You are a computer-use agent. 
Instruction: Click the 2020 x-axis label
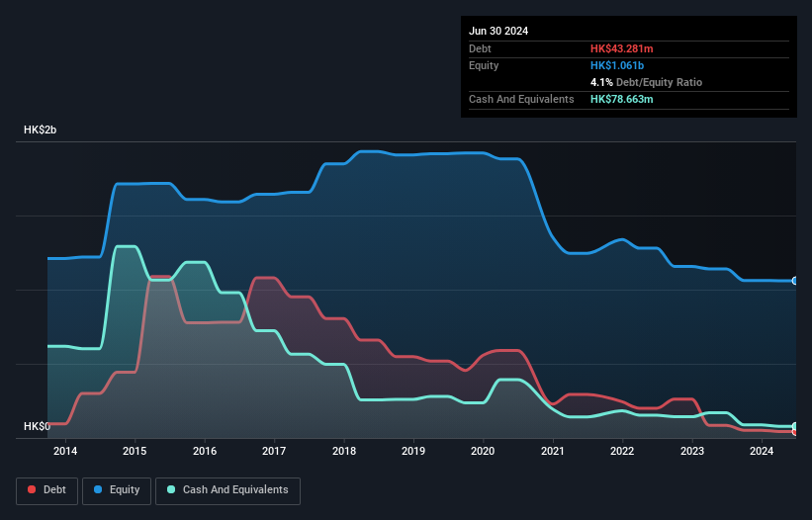tap(483, 451)
